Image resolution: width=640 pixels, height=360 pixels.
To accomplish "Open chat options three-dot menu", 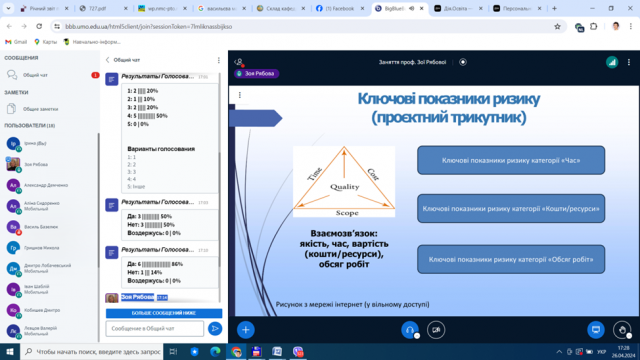I will click(x=218, y=60).
